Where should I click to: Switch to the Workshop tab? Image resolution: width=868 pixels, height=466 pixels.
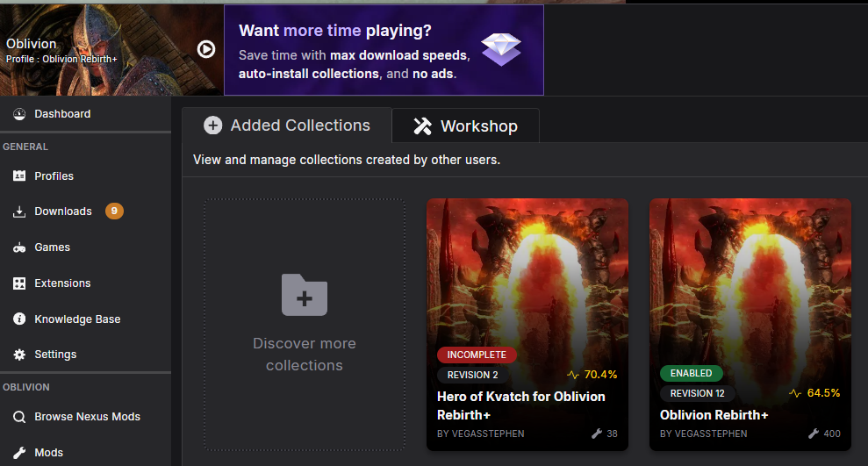(465, 126)
